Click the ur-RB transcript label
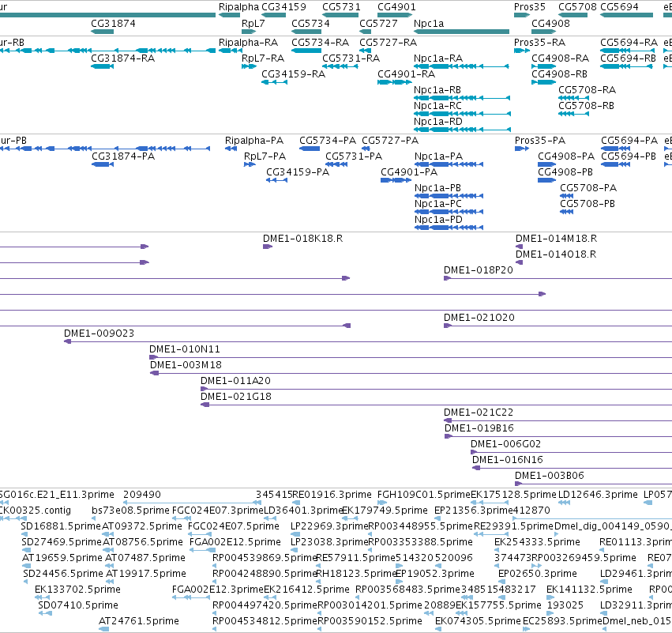Viewport: 672px width, 633px height. coord(12,43)
